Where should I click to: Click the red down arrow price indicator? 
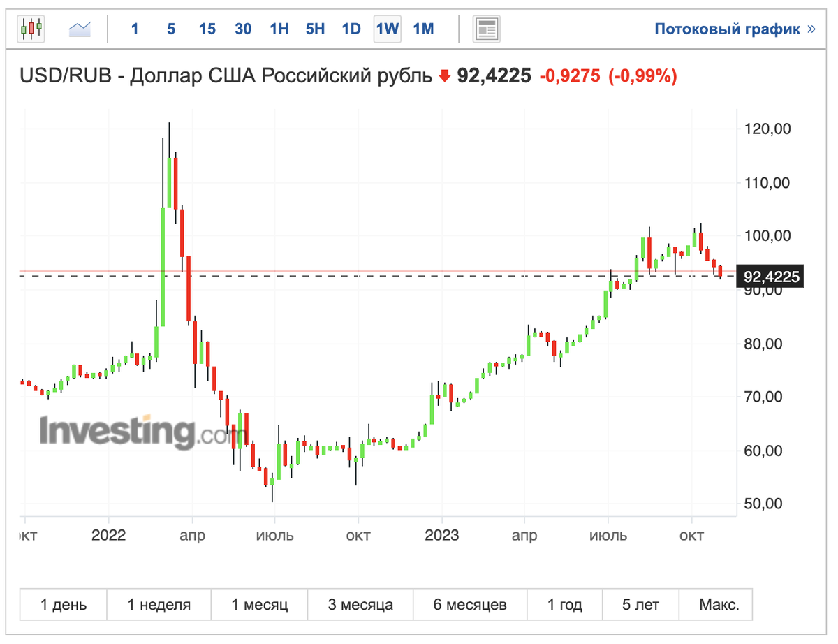(x=445, y=76)
